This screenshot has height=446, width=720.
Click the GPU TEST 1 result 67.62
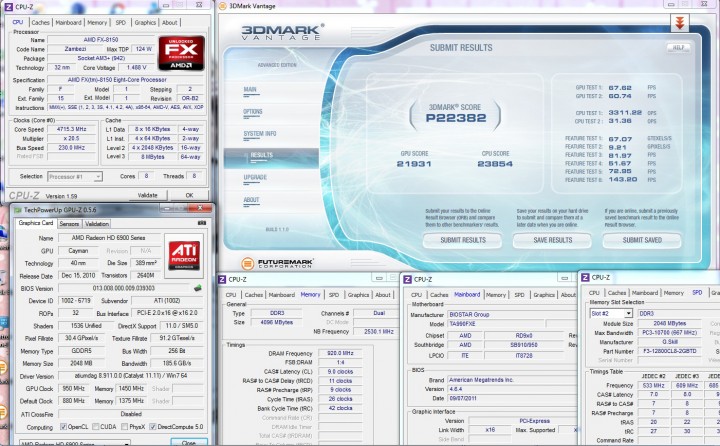point(620,88)
